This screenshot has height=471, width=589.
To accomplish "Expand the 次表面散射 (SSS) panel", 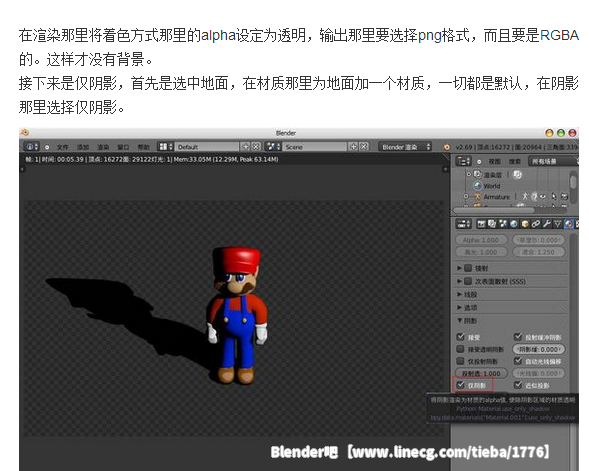I will point(459,281).
